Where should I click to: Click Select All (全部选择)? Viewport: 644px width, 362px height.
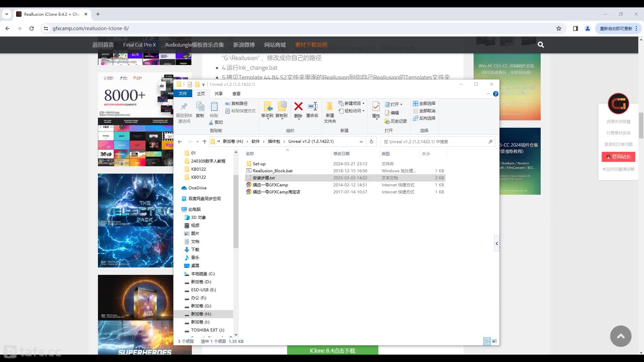click(424, 104)
